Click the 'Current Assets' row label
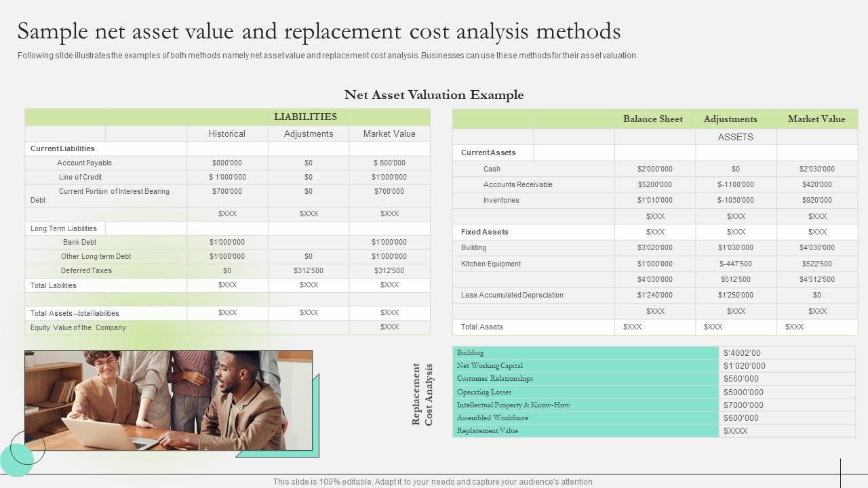 [488, 152]
